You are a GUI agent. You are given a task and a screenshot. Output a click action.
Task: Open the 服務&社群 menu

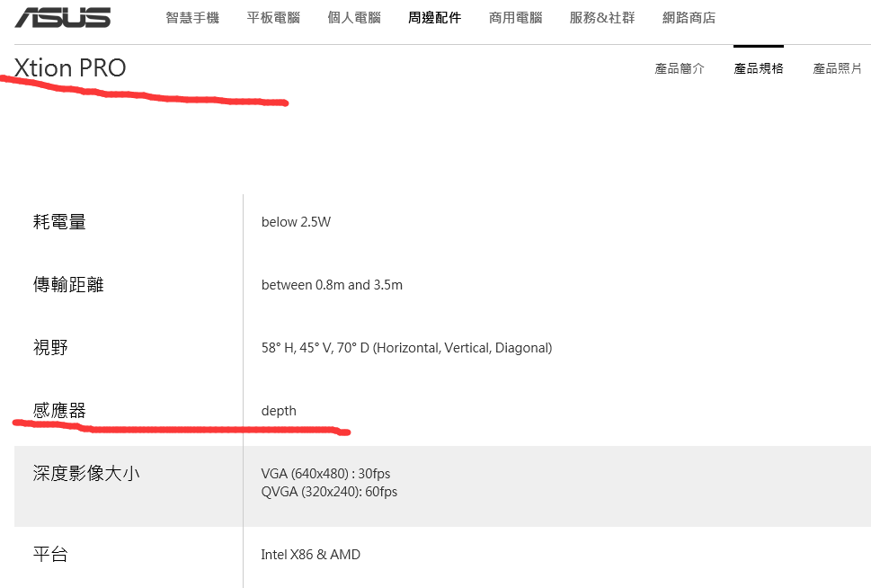(602, 18)
